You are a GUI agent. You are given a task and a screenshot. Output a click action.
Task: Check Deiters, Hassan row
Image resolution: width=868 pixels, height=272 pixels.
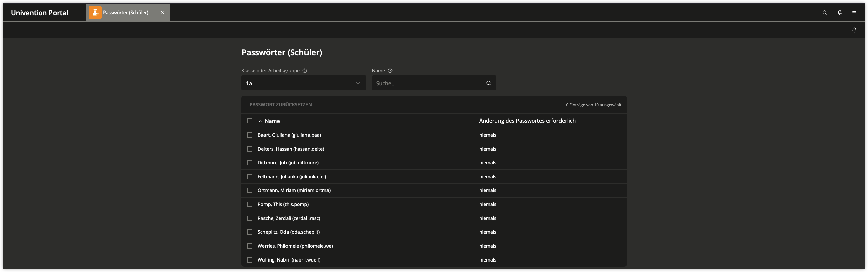coord(250,149)
